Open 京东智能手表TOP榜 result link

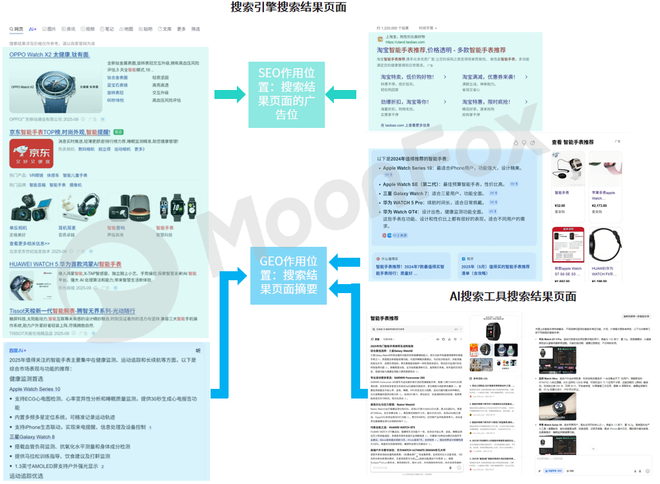62,131
